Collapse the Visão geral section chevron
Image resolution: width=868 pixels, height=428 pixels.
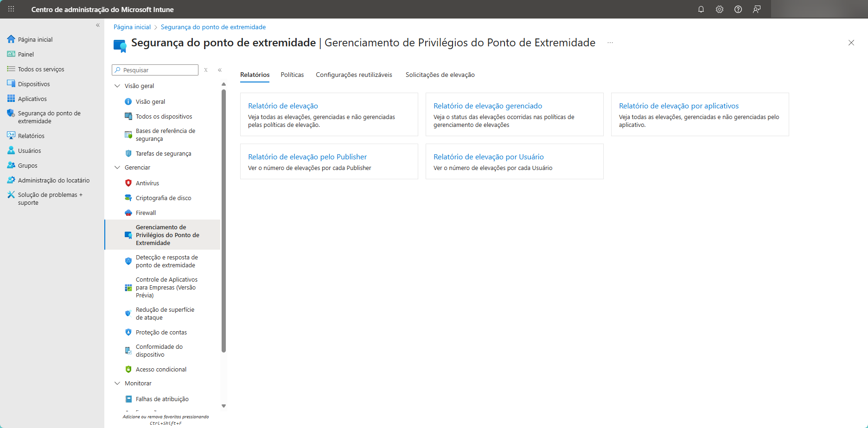tap(117, 86)
